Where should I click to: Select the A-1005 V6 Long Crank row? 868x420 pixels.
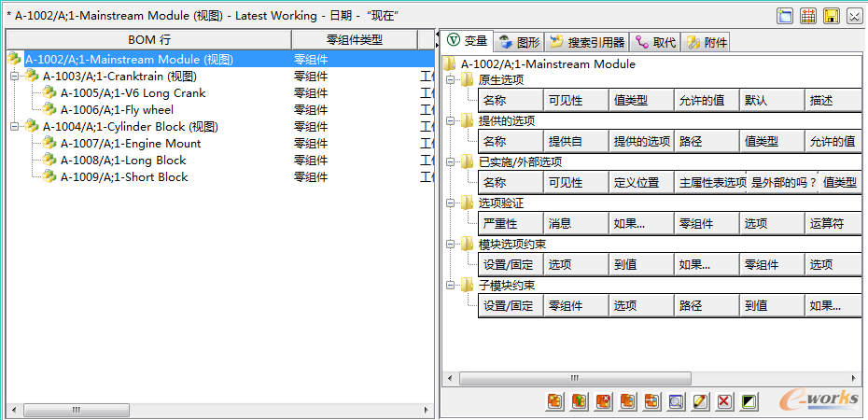point(133,93)
